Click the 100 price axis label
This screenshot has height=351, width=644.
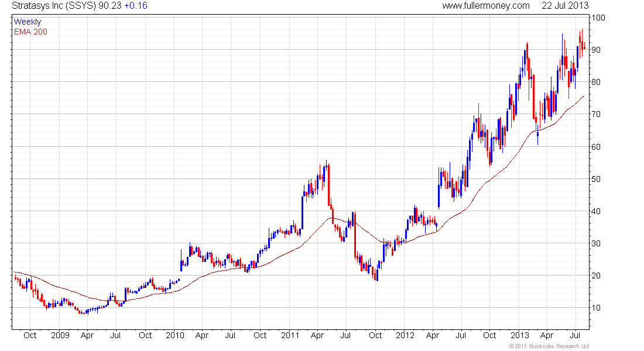pyautogui.click(x=598, y=18)
